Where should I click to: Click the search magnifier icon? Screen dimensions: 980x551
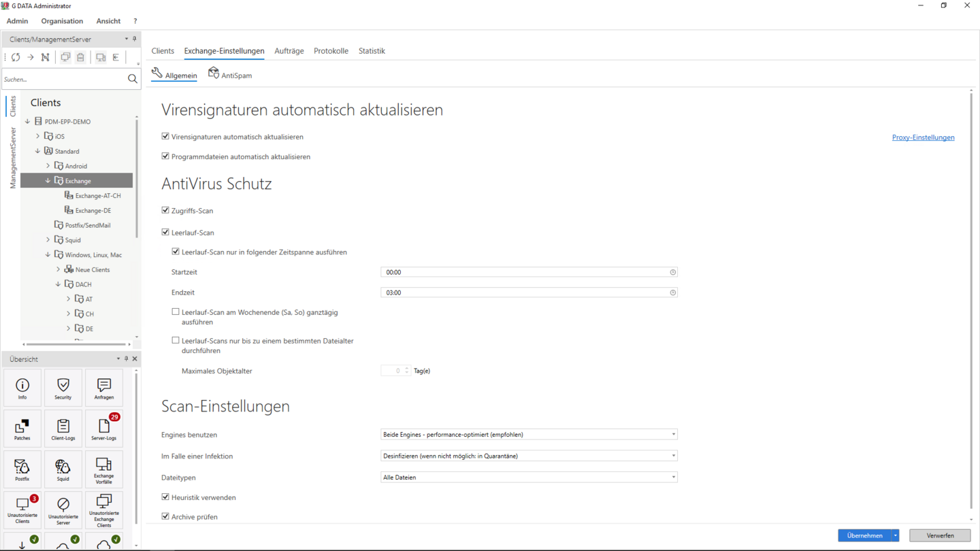(x=133, y=80)
